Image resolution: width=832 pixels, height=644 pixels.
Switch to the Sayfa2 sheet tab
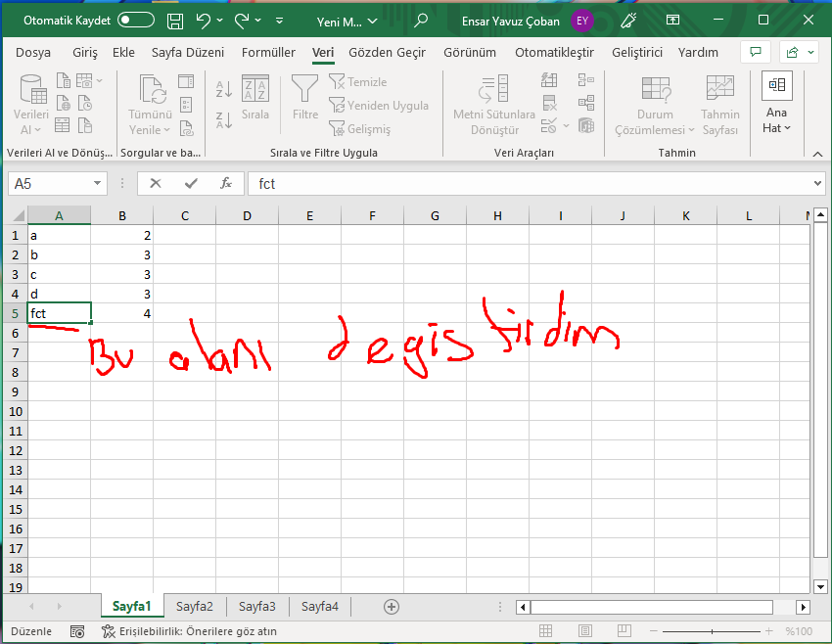point(194,607)
